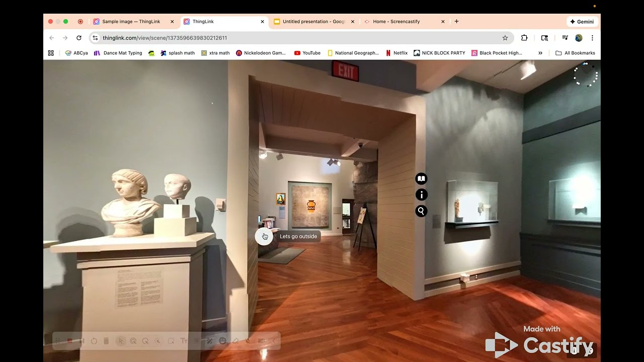644x362 pixels.
Task: Open the YouTube bookmark
Action: 307,53
